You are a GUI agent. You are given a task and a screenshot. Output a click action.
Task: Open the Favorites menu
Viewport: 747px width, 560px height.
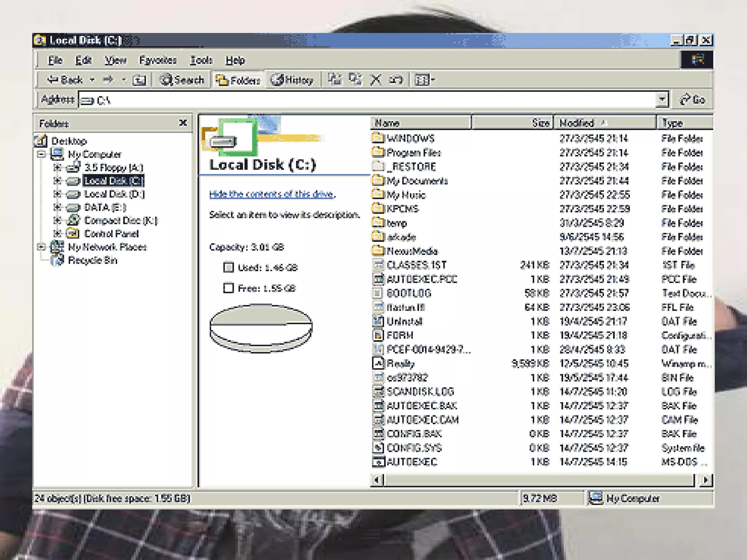(x=158, y=60)
